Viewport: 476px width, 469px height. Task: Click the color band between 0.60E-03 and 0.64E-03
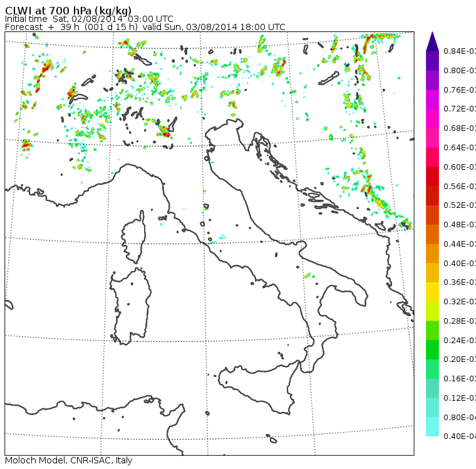tap(432, 157)
